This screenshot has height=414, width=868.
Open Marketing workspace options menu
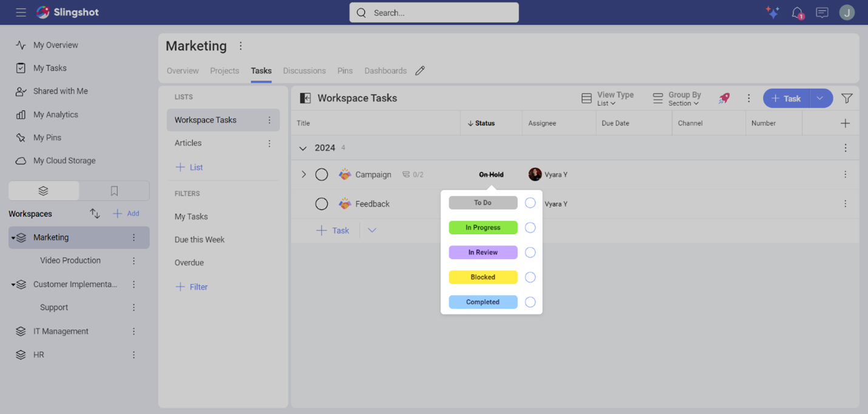[x=134, y=237]
